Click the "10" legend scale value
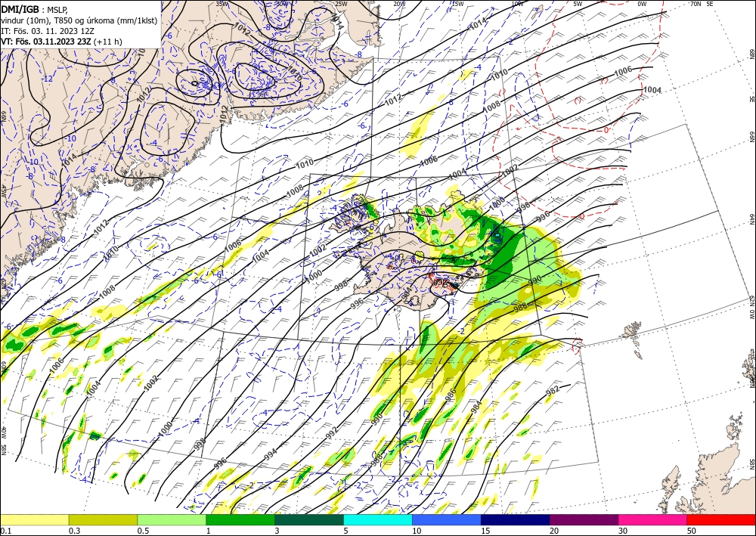 tap(417, 531)
